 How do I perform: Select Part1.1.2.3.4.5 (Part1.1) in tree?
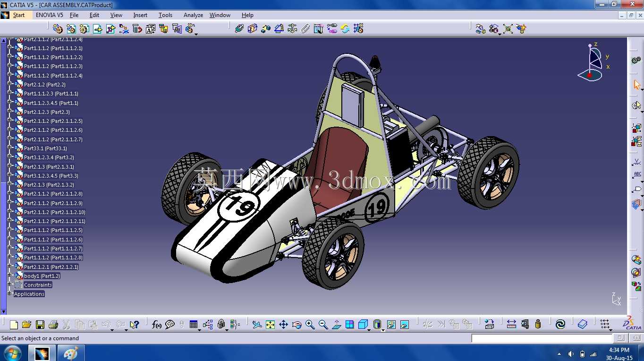click(51, 103)
